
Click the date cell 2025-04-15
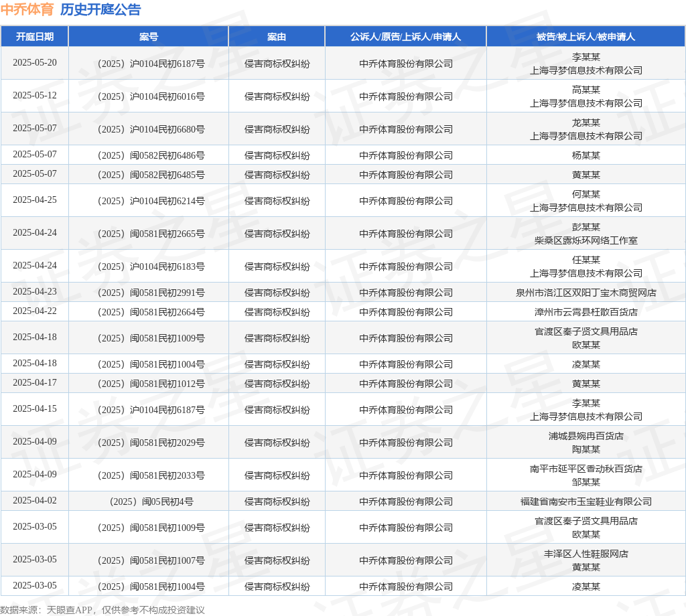coord(35,409)
